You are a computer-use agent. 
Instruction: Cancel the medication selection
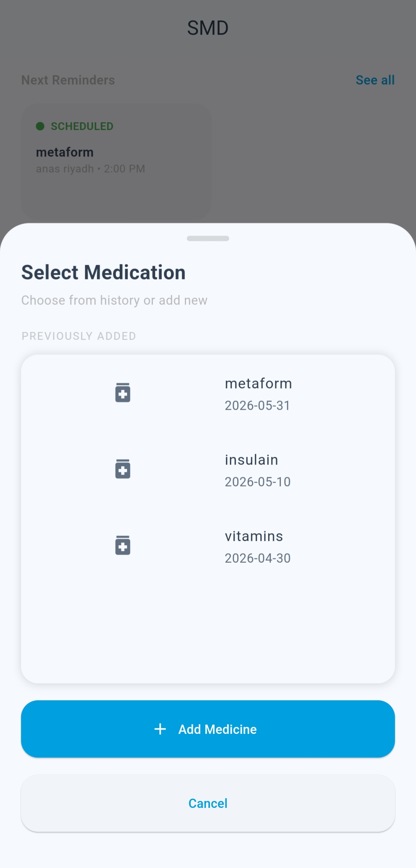coord(208,803)
